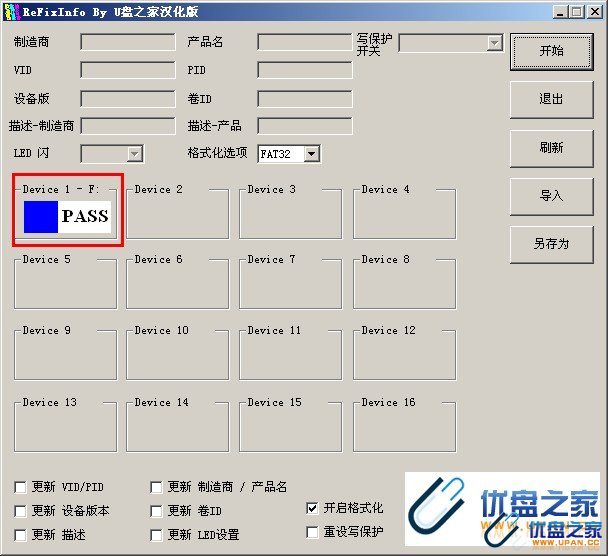The width and height of the screenshot is (608, 556).
Task: Click the 产品名 text field
Action: click(304, 43)
